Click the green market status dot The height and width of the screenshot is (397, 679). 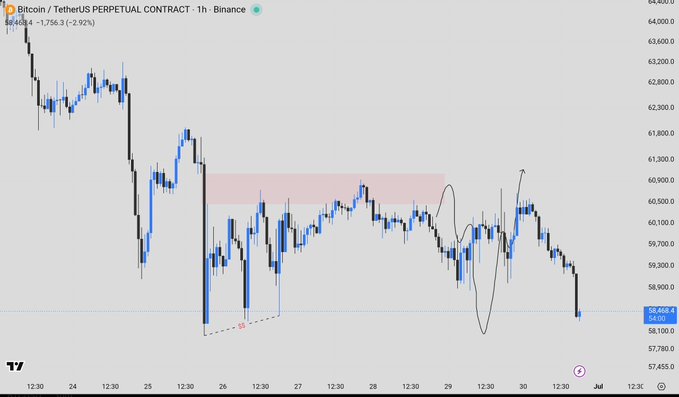click(x=256, y=10)
